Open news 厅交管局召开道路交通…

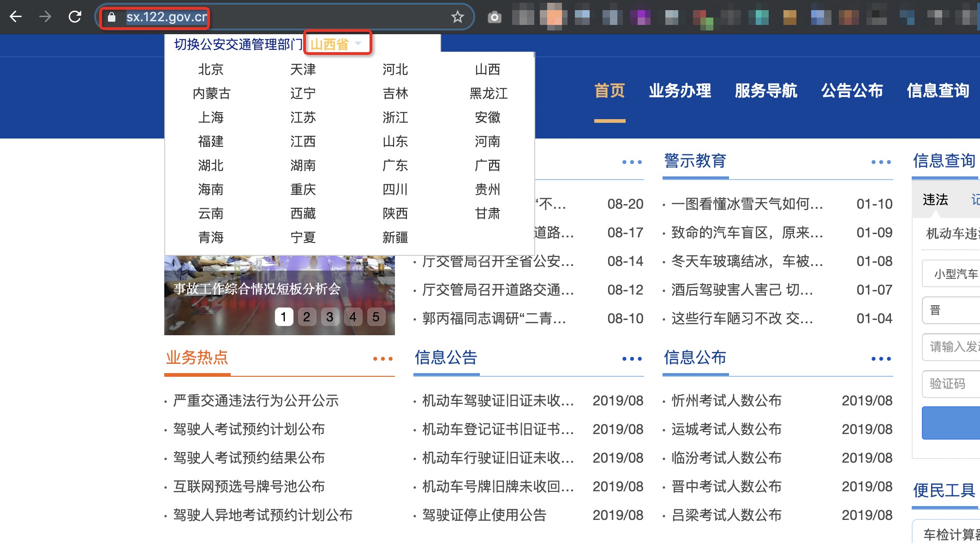pos(498,290)
